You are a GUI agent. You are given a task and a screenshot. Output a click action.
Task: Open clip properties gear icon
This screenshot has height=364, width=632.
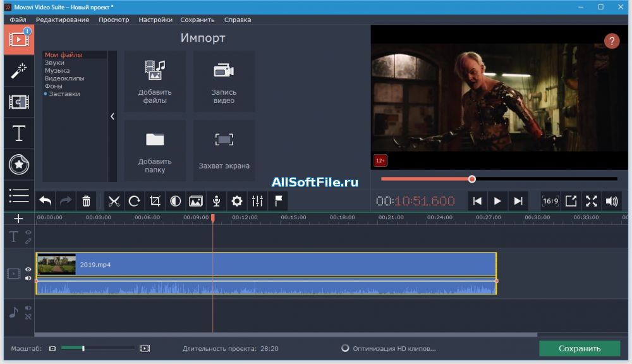[x=237, y=201]
